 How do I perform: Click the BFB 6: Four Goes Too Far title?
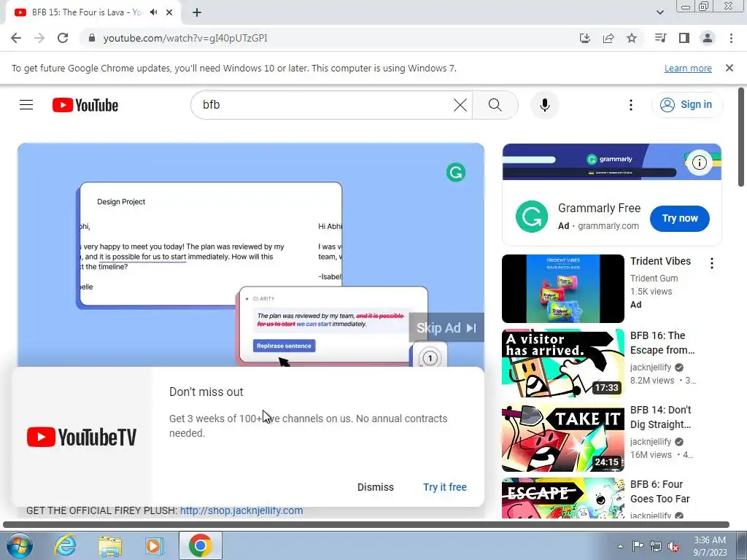pyautogui.click(x=659, y=491)
